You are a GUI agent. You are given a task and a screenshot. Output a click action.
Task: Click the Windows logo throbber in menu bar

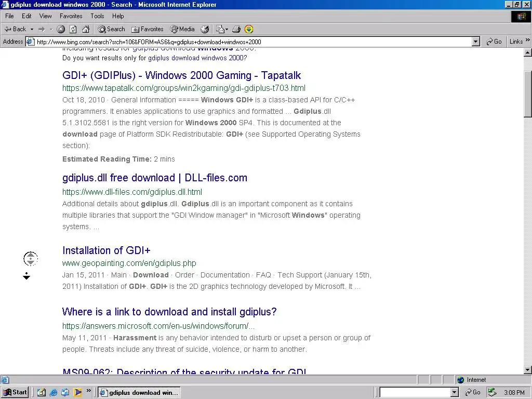(521, 16)
